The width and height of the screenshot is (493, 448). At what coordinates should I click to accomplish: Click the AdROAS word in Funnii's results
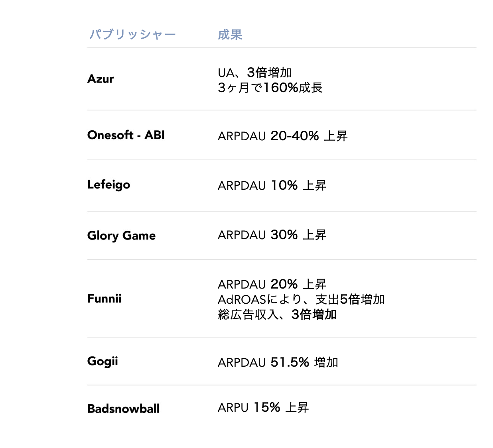pos(242,299)
